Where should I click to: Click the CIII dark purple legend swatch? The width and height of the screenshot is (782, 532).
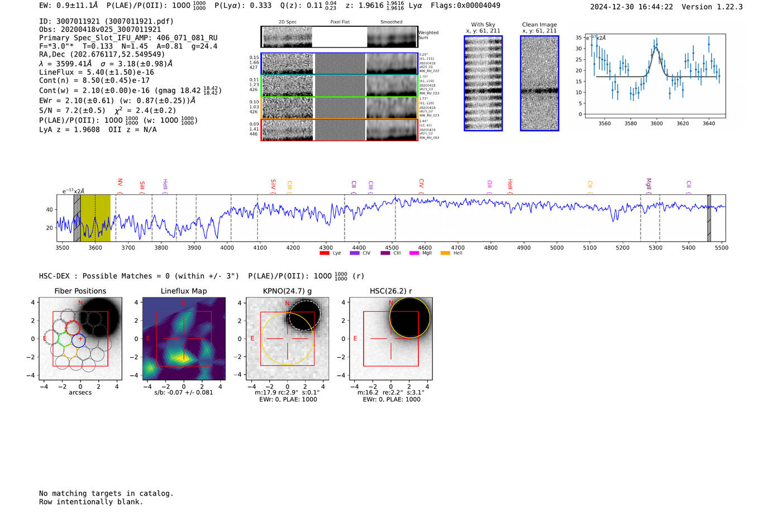[385, 253]
